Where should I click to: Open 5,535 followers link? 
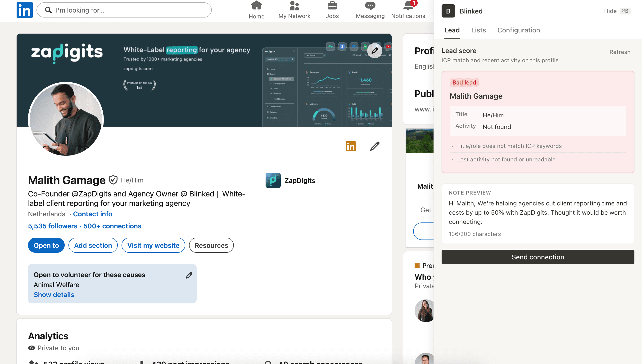click(53, 226)
